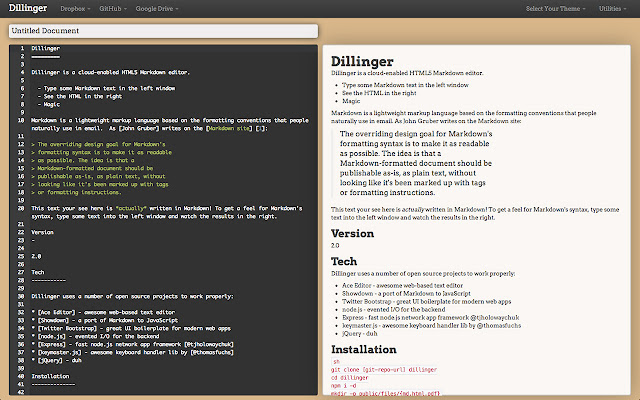Open the Dropbox dropdown menu
The height and width of the screenshot is (400, 640).
pos(75,9)
